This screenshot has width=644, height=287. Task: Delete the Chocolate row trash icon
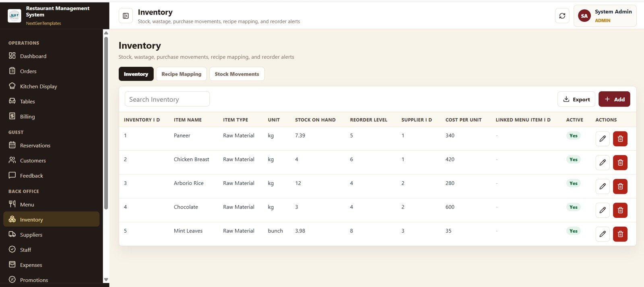click(620, 210)
